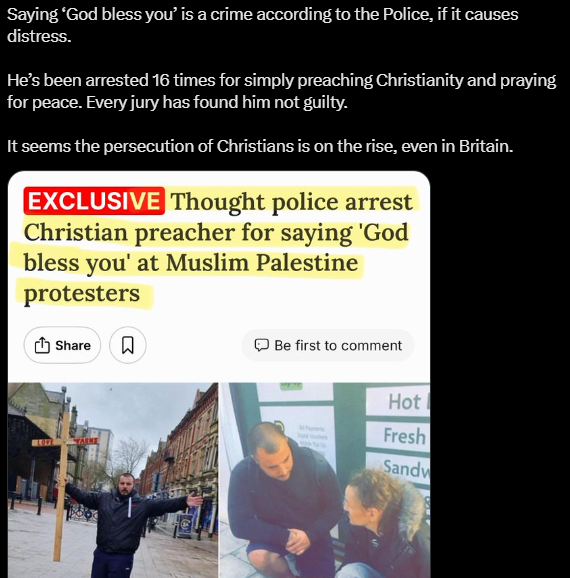Image resolution: width=570 pixels, height=578 pixels.
Task: Click the speech bubble comment icon
Action: [261, 345]
